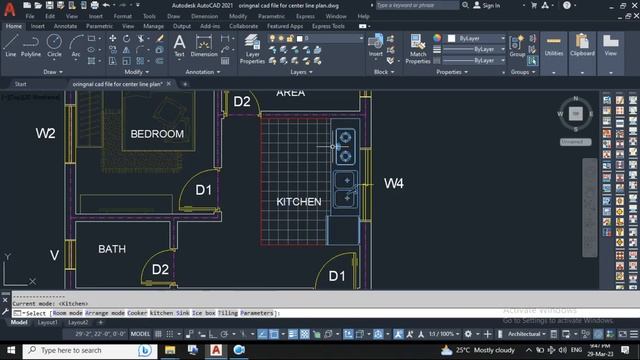Click the Match Properties tool
Image resolution: width=640 pixels, height=360 pixels.
pos(418,49)
